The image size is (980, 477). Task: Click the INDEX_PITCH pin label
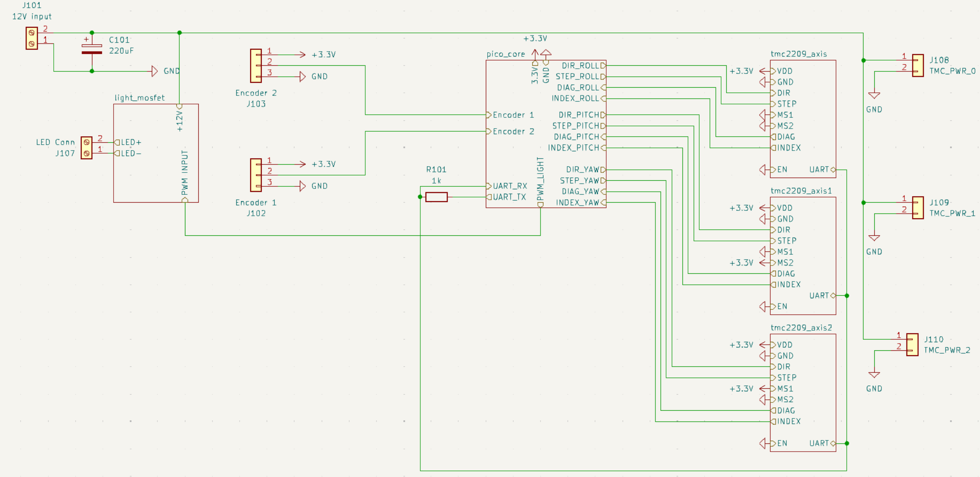(x=577, y=148)
